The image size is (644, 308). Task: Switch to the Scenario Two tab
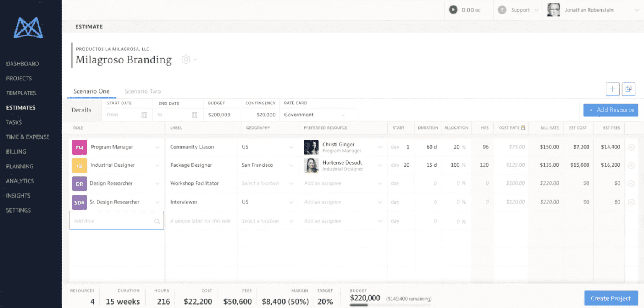143,91
